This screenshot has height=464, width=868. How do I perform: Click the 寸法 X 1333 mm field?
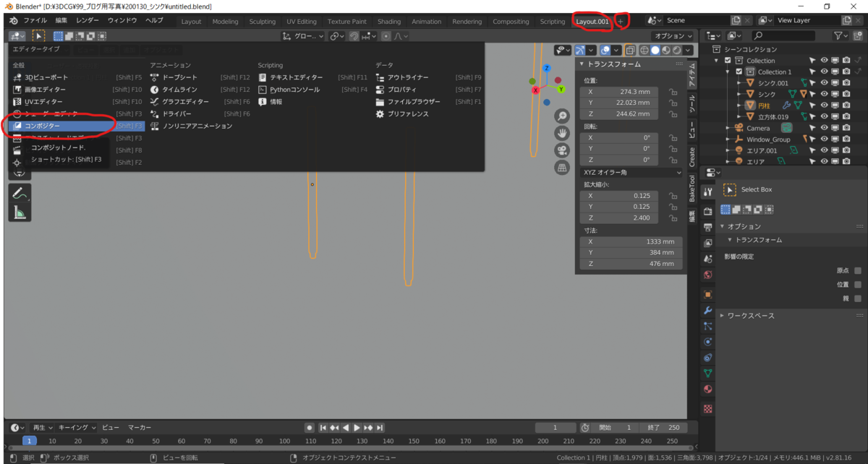pyautogui.click(x=631, y=241)
